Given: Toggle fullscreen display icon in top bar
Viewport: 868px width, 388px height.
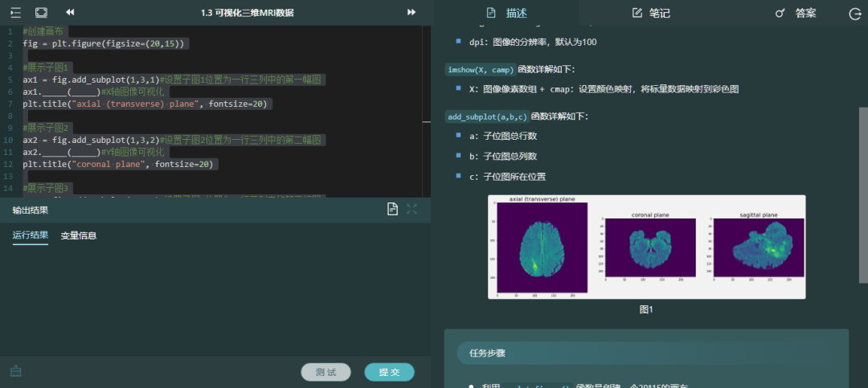Looking at the screenshot, I should tap(42, 12).
